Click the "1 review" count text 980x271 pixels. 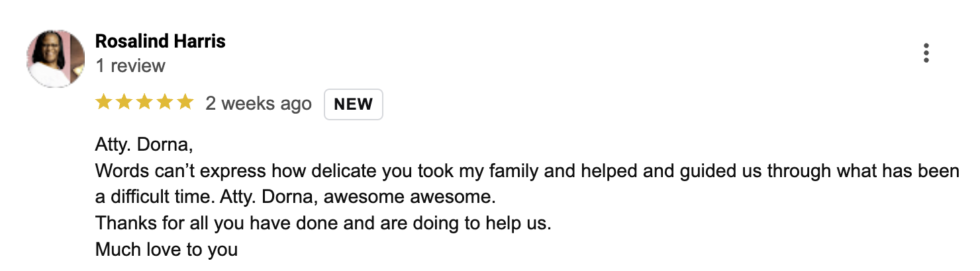[130, 66]
